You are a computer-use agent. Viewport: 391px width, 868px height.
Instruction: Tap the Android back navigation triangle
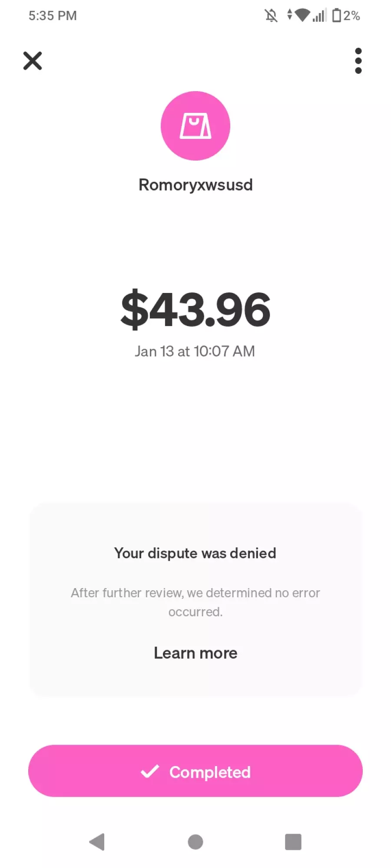(97, 842)
